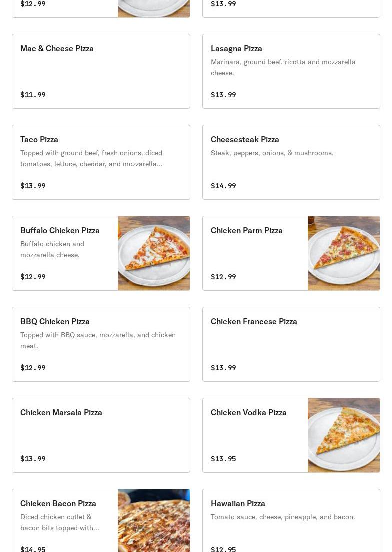Click the $14.99 Cheesesteak Pizza price

pyautogui.click(x=223, y=186)
